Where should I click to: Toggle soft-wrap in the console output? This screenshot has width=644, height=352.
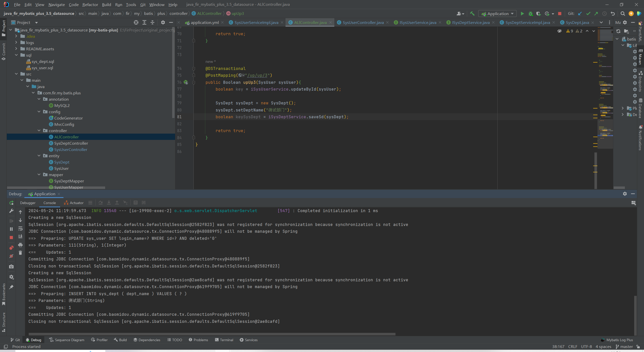(20, 229)
